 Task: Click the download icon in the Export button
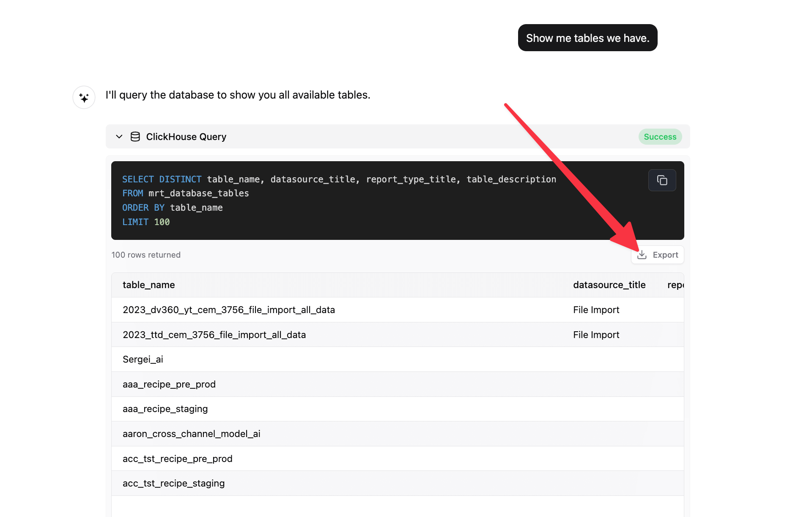[642, 255]
